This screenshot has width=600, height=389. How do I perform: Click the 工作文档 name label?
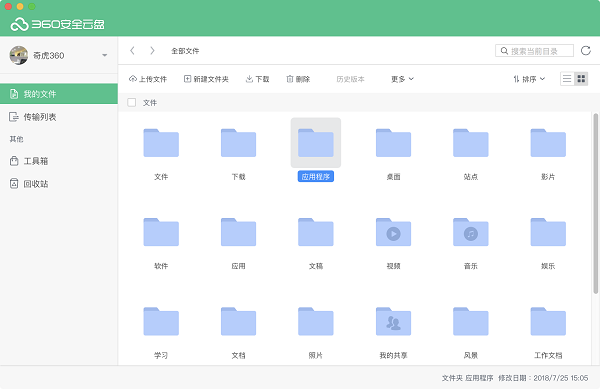(548, 355)
